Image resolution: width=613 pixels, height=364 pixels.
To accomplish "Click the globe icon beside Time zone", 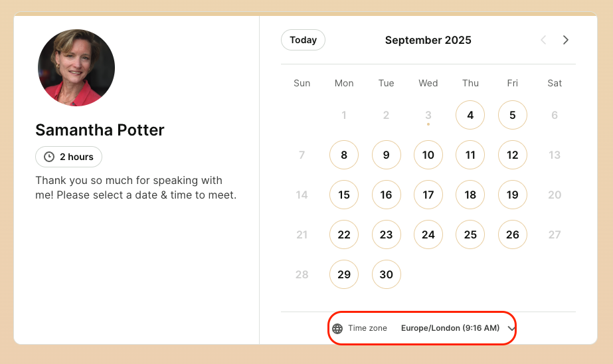I will pos(337,328).
